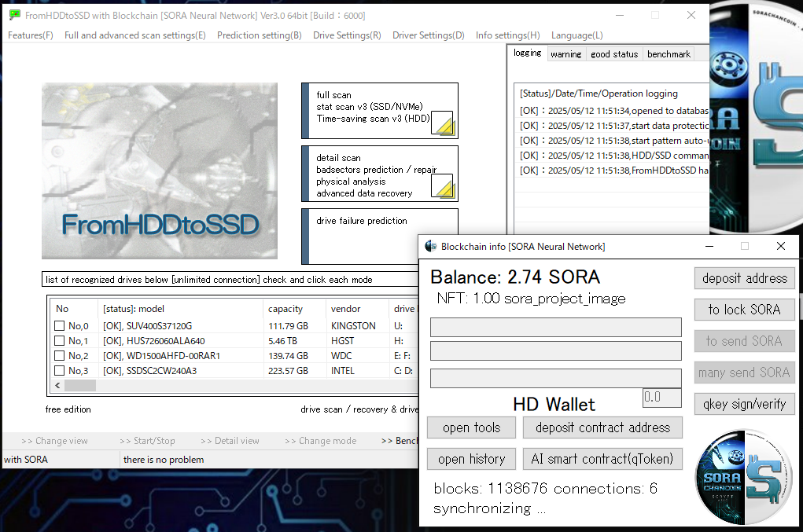The width and height of the screenshot is (803, 532).
Task: Click the SORA coin logo in Blockchain window
Action: [743, 477]
